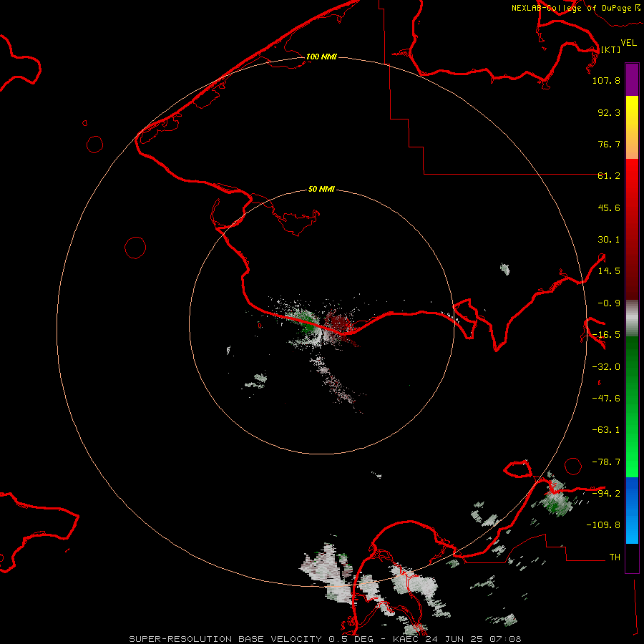
Task: Click the 50 NMI range ring label
Action: coord(321,190)
